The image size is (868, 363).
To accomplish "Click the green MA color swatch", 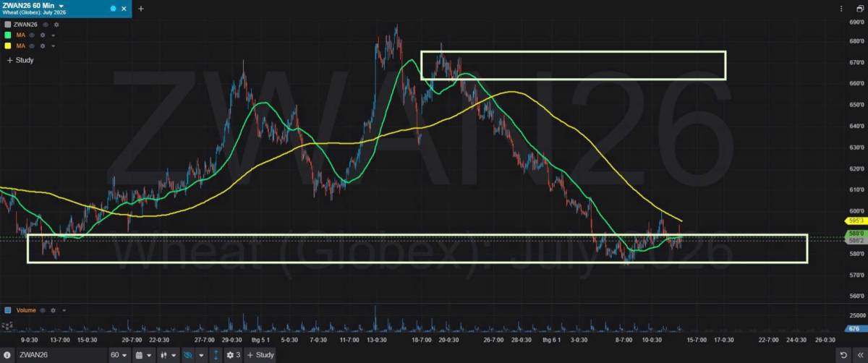I will pyautogui.click(x=7, y=35).
